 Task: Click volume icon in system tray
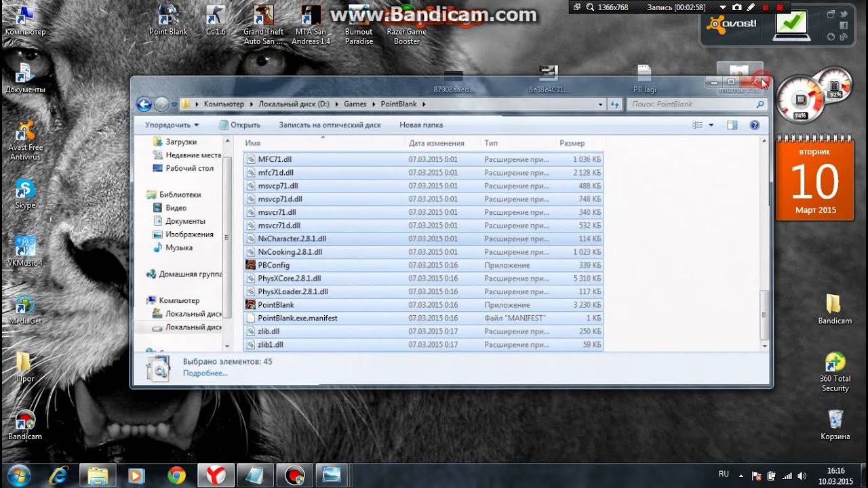pyautogui.click(x=802, y=475)
